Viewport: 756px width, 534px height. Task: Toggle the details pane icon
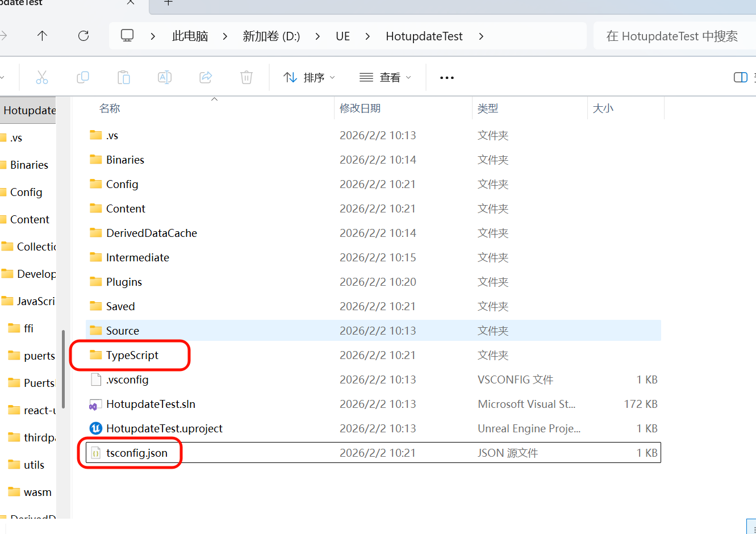[x=740, y=77]
